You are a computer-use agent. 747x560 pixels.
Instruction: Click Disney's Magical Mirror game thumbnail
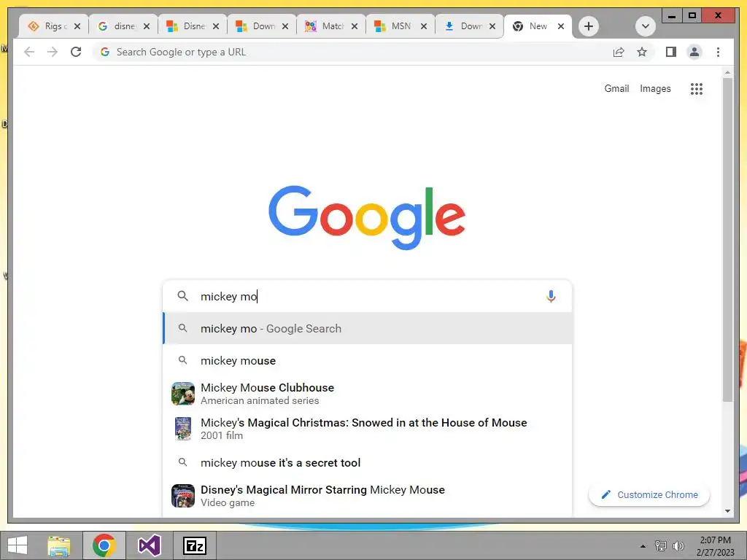[183, 496]
